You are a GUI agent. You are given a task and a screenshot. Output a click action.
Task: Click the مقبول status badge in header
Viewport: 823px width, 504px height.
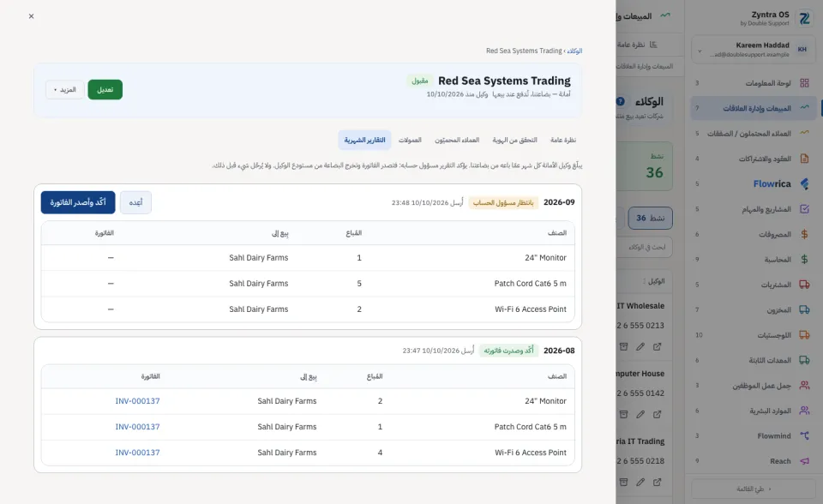click(x=420, y=81)
